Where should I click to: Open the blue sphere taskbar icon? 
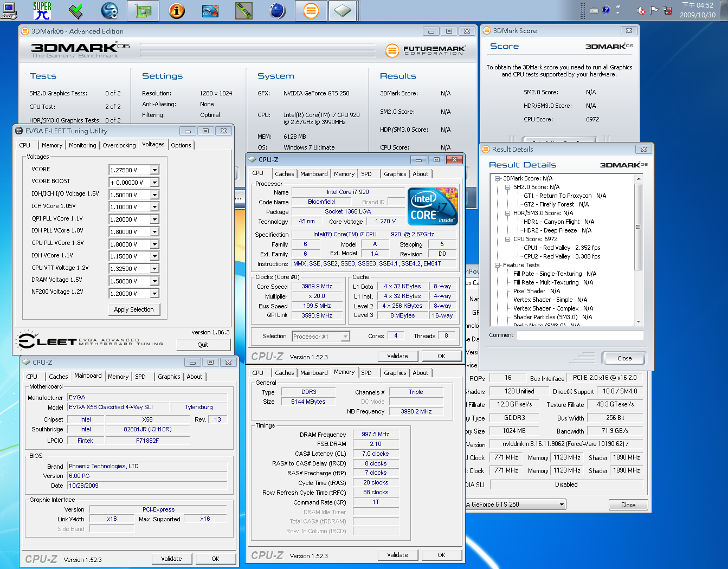[x=278, y=10]
